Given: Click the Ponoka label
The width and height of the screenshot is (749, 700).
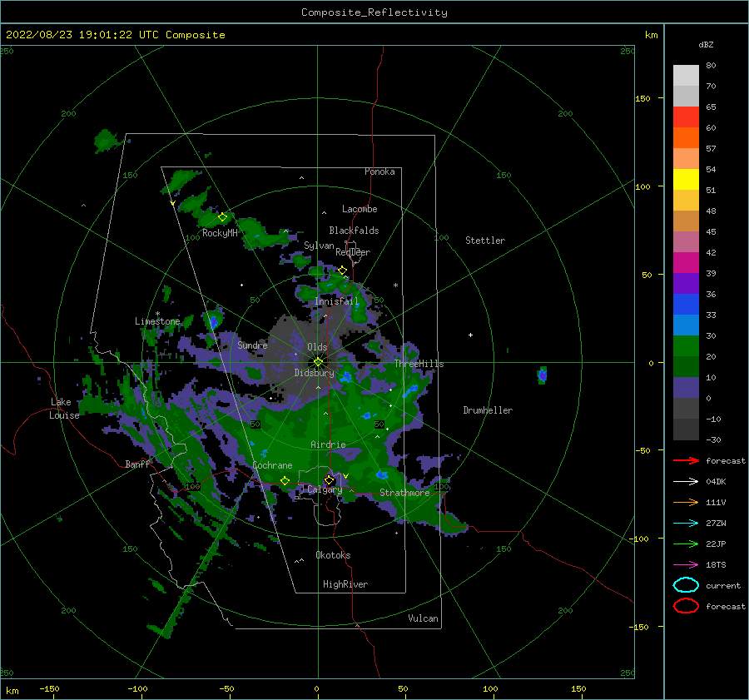Looking at the screenshot, I should coord(379,171).
